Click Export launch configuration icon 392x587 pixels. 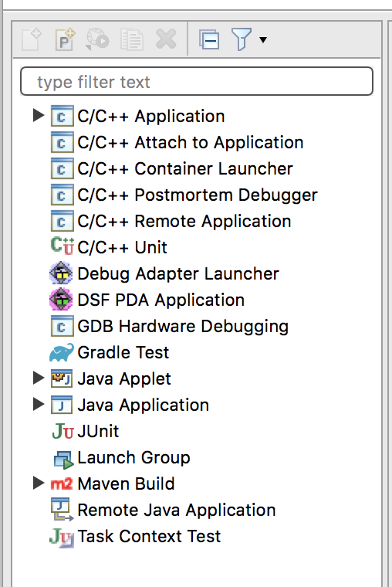97,39
